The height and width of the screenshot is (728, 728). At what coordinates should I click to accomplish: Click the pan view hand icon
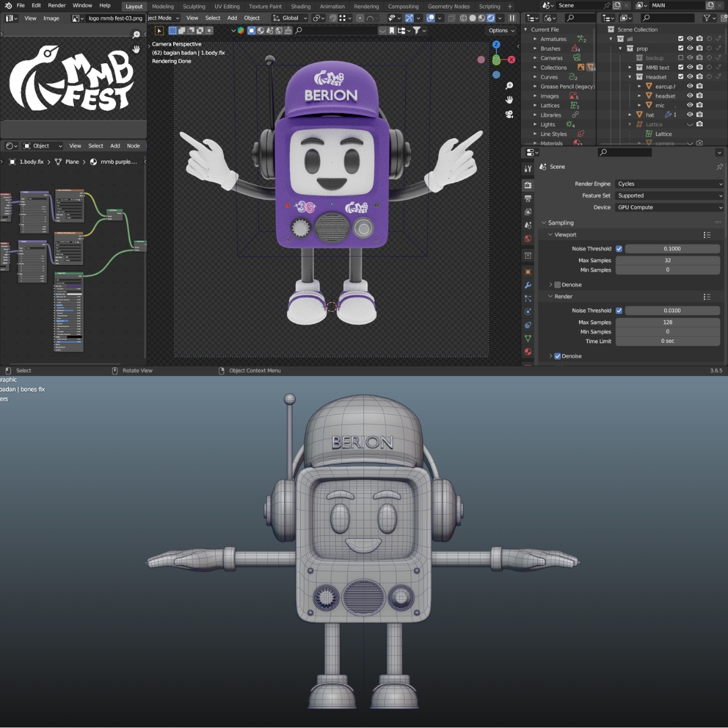[x=510, y=100]
